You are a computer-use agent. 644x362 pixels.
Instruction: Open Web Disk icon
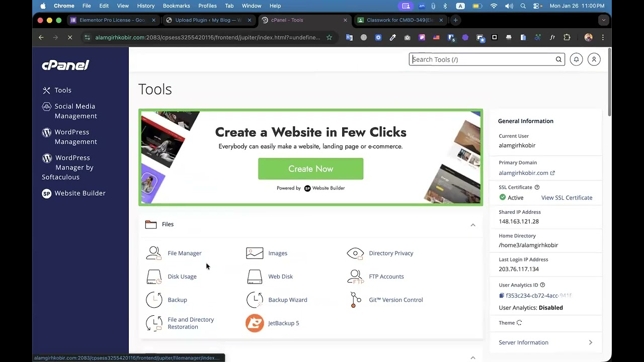coord(255,277)
